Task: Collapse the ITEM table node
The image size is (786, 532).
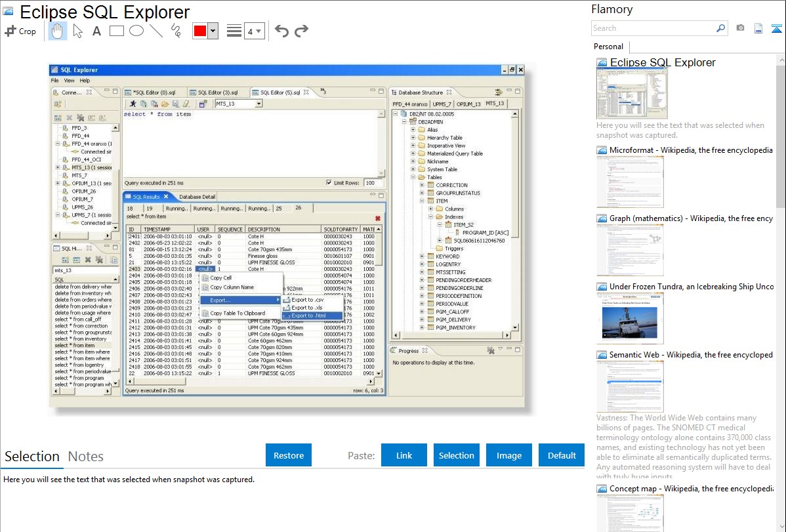Action: (422, 201)
